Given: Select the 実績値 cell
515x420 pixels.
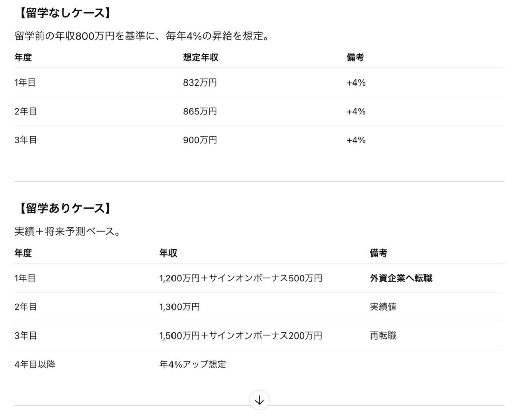Looking at the screenshot, I should pos(383,306).
